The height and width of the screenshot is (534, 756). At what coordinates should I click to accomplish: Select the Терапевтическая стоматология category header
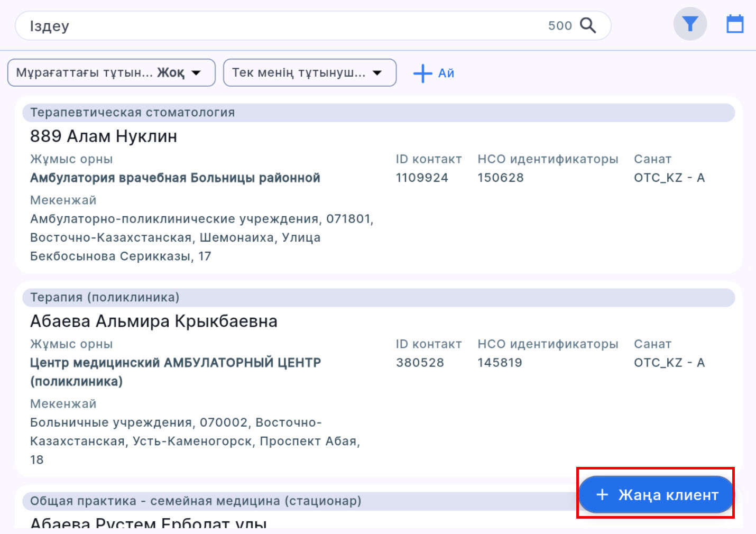[x=133, y=112]
